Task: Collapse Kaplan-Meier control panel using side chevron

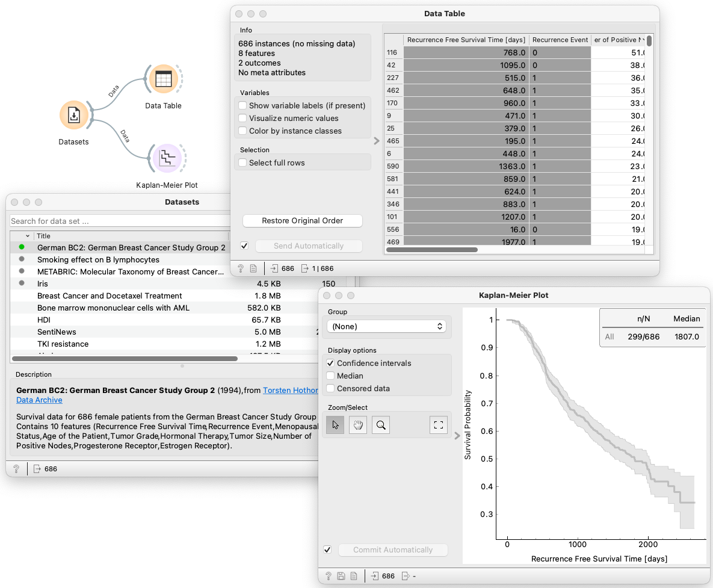Action: tap(457, 436)
